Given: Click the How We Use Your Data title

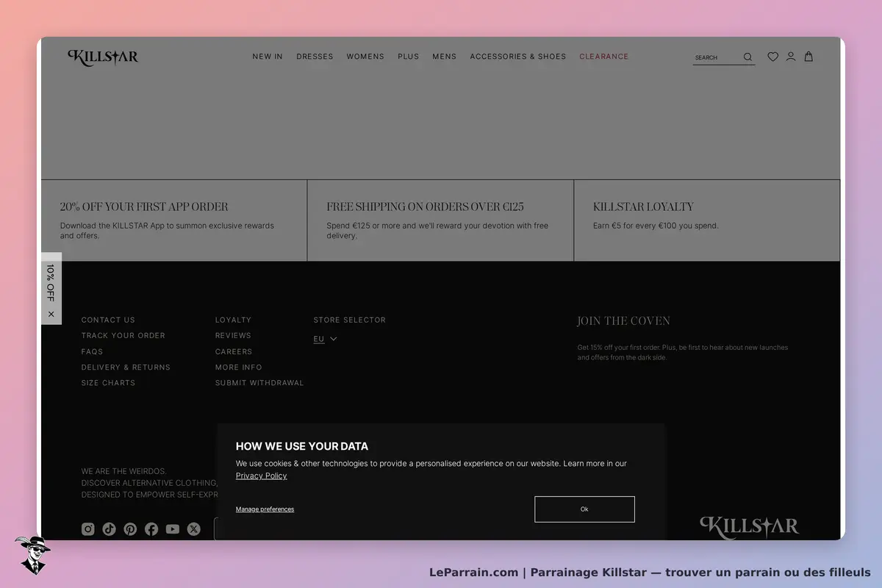Looking at the screenshot, I should point(302,446).
